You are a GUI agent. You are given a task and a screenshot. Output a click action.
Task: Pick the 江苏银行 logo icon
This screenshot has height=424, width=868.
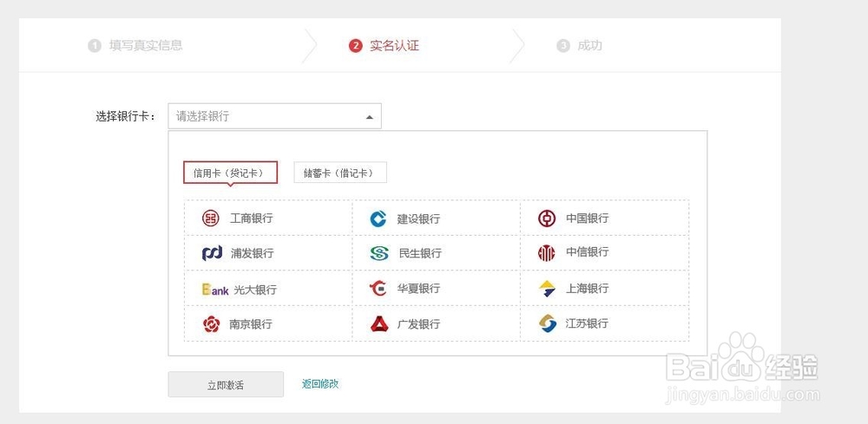point(547,323)
